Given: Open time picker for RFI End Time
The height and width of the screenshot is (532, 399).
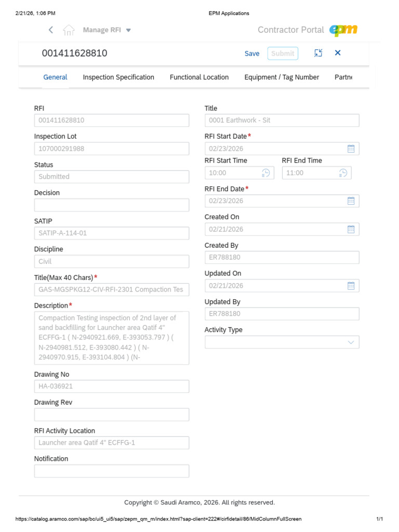Looking at the screenshot, I should (x=343, y=173).
